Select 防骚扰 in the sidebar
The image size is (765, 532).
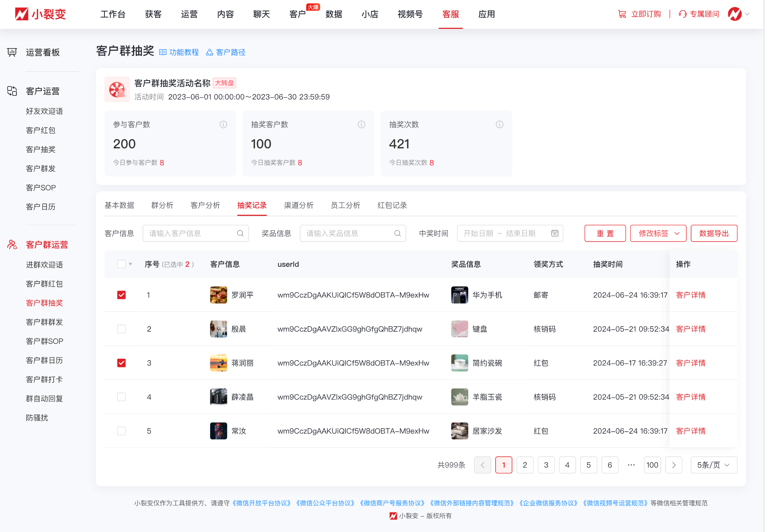point(37,418)
